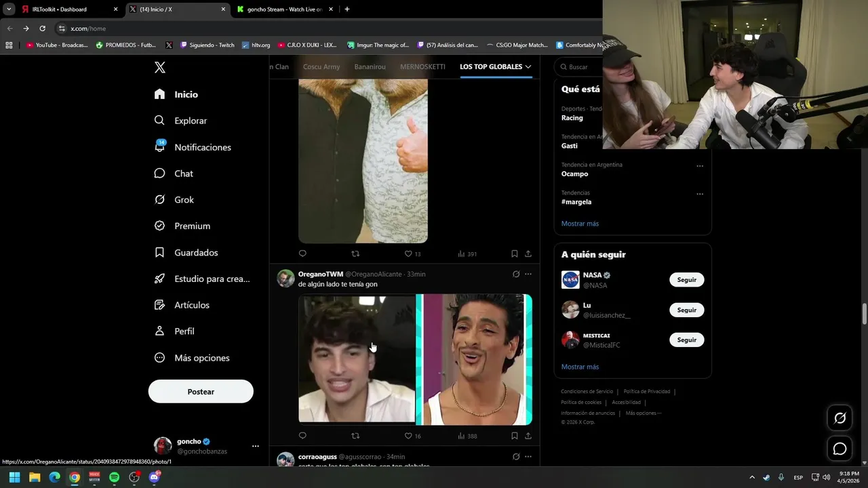Image resolution: width=868 pixels, height=488 pixels.
Task: Select LOS TOP GLOBALES tab
Action: 491,66
